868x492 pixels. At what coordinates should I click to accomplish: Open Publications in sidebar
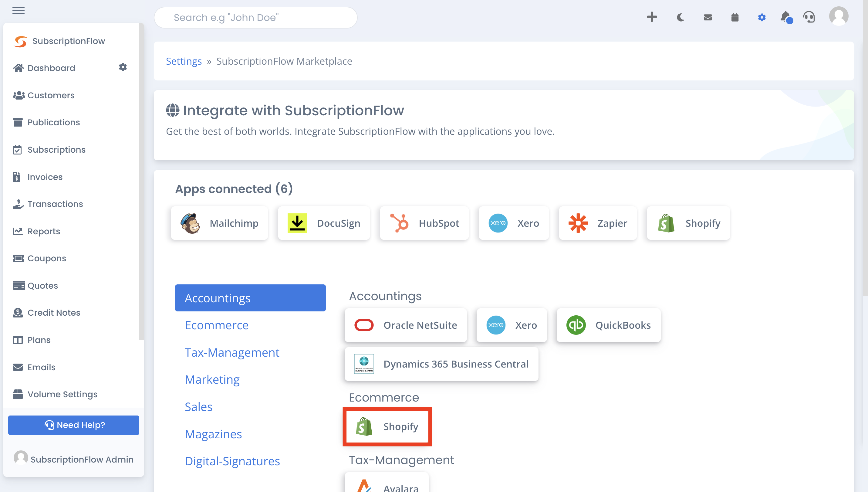(x=46, y=122)
